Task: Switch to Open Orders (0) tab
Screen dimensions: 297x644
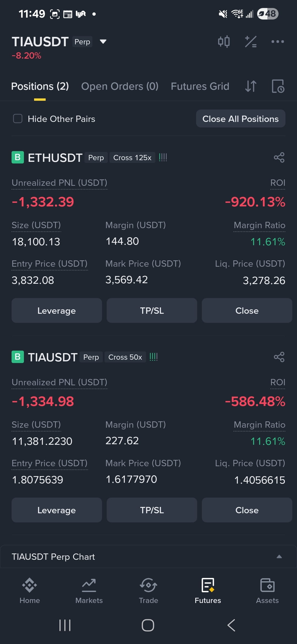Action: (120, 86)
